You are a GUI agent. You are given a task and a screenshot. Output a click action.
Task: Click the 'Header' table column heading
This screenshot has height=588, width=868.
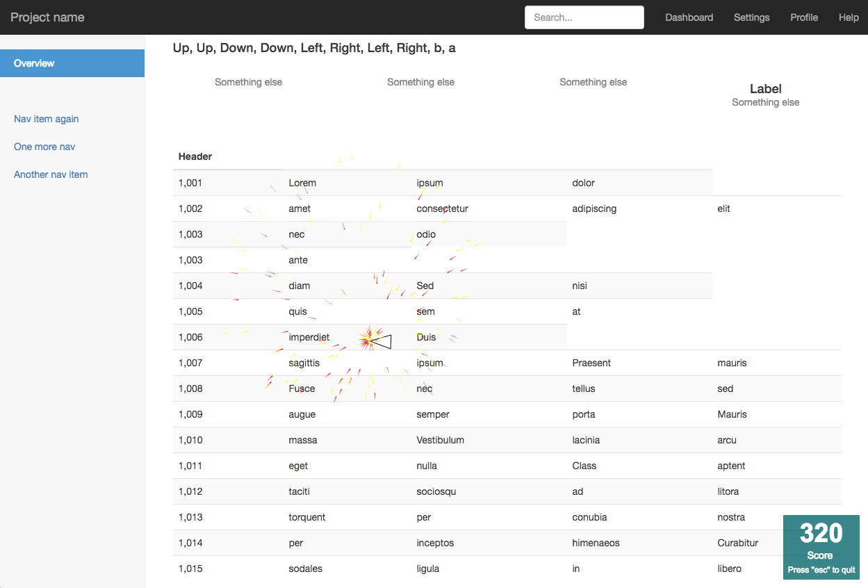click(x=195, y=156)
